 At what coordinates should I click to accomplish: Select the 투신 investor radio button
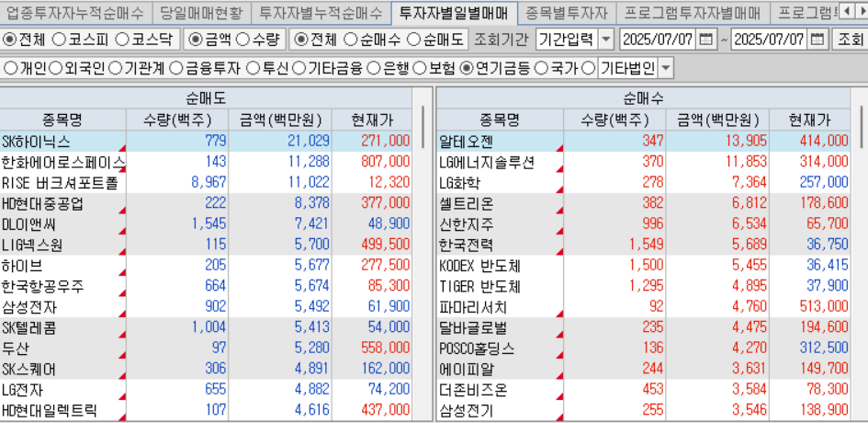coord(253,68)
